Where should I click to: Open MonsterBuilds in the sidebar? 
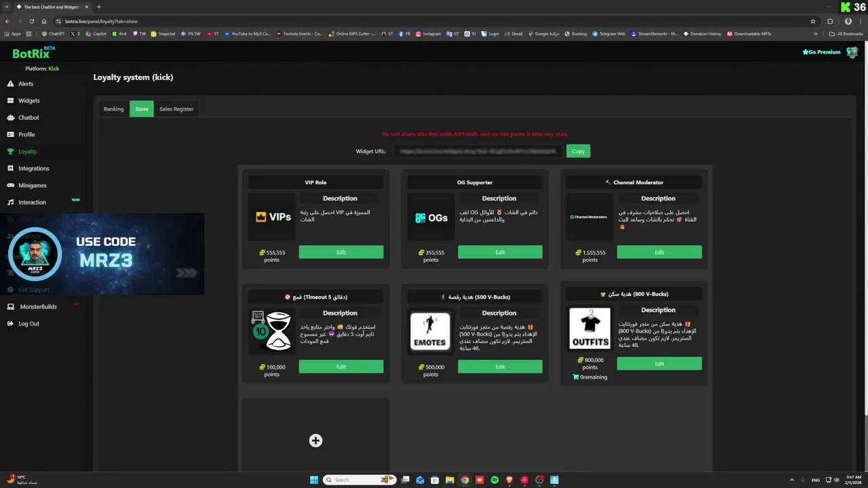[x=38, y=306]
